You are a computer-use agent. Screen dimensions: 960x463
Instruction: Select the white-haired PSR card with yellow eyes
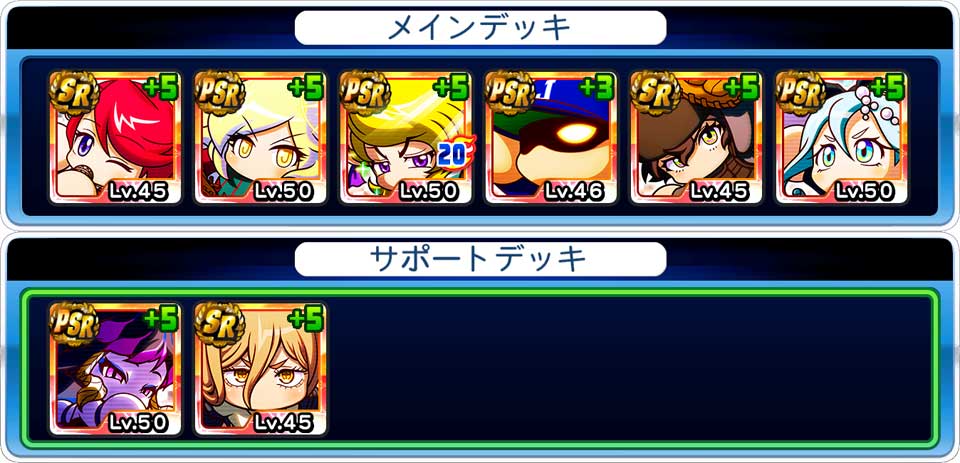click(x=260, y=137)
